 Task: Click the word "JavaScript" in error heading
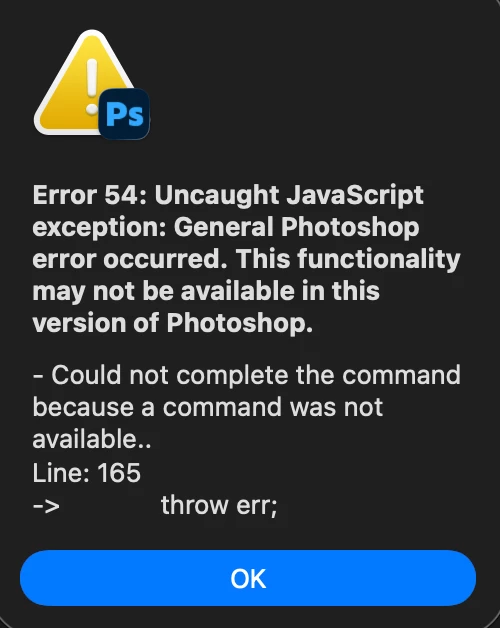355,196
